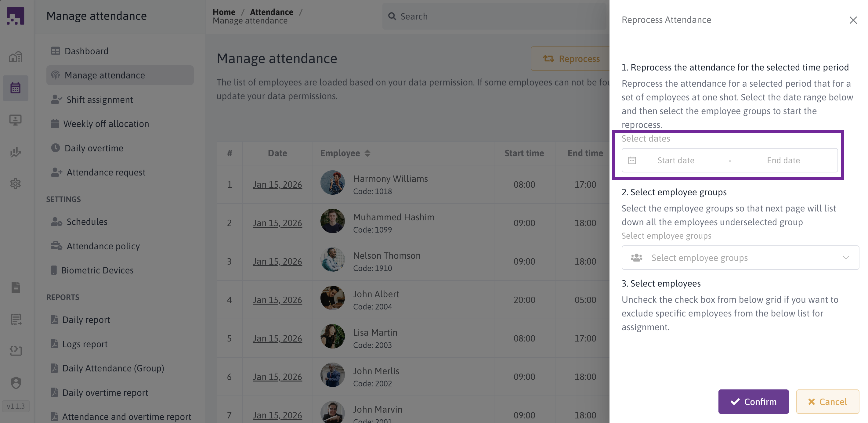This screenshot has width=868, height=423.
Task: Open the shield profile icon in left rail
Action: point(16,383)
